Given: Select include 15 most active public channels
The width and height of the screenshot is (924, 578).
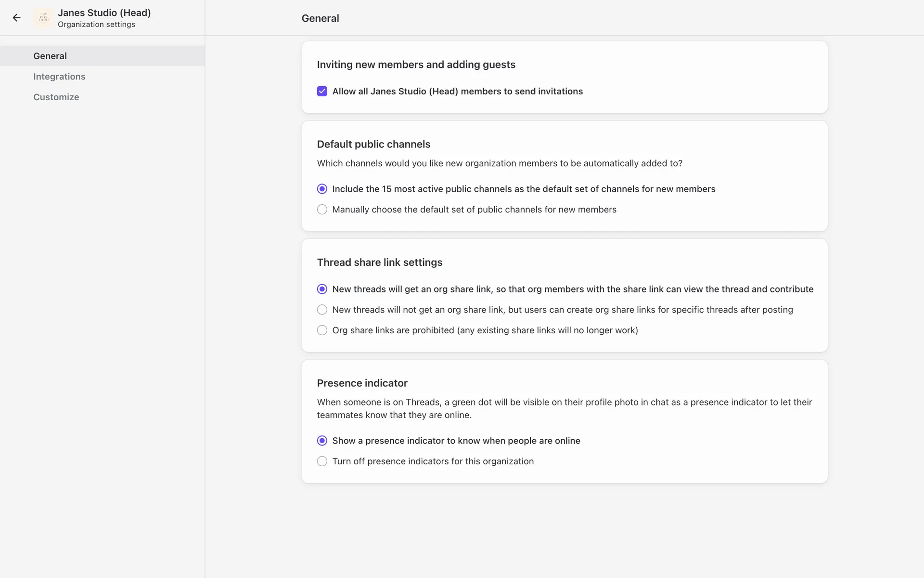Looking at the screenshot, I should [x=322, y=189].
